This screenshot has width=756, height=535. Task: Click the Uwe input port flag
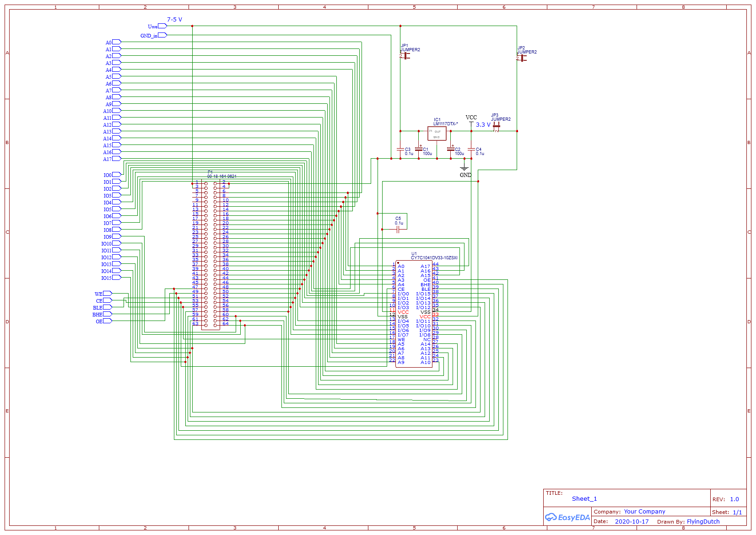click(x=162, y=26)
